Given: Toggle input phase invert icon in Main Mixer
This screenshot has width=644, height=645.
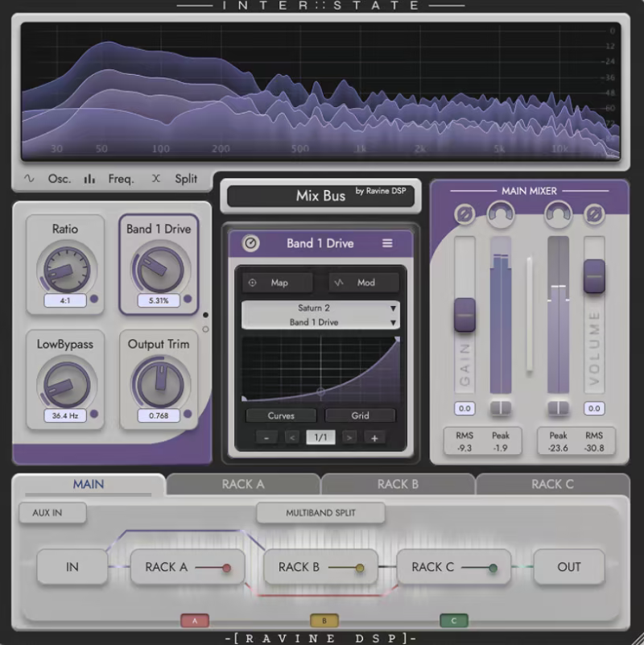Looking at the screenshot, I should click(464, 214).
